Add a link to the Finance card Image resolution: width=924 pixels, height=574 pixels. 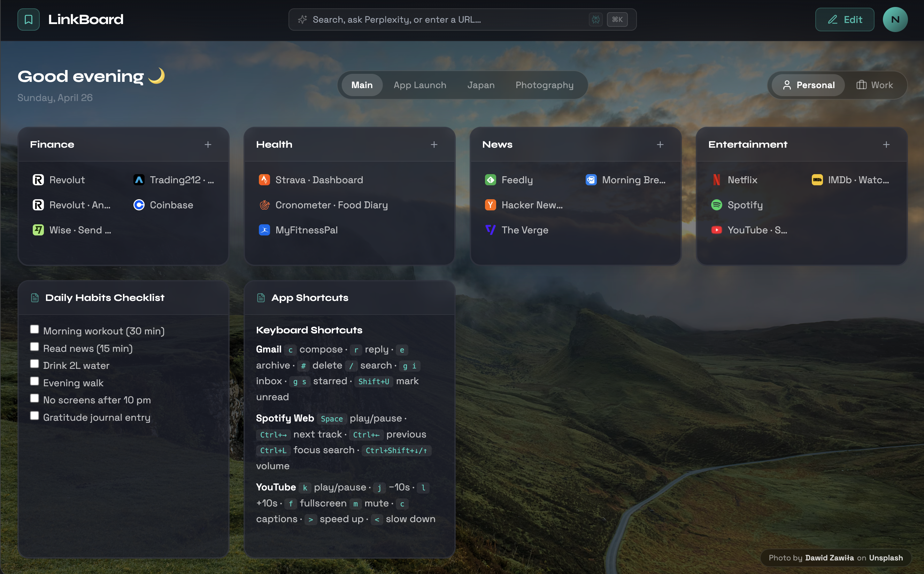pyautogui.click(x=208, y=145)
